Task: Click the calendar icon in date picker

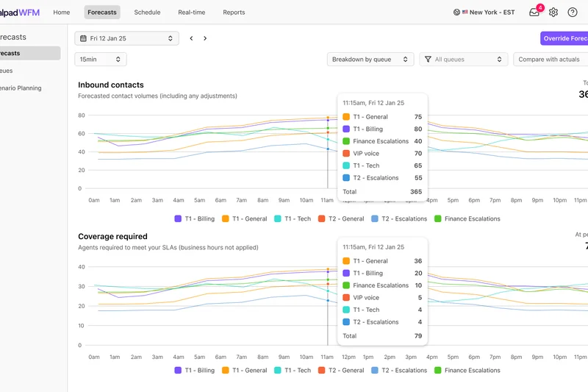Action: coord(83,38)
